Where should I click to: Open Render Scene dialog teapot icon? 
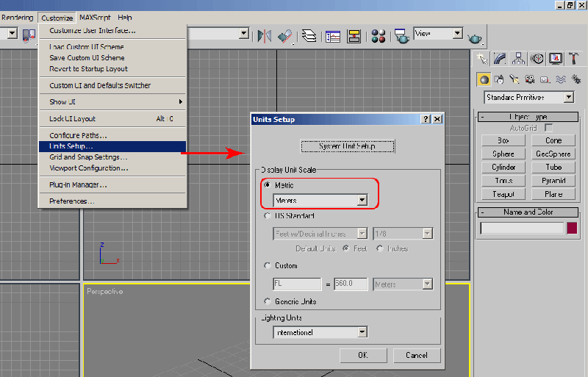[x=401, y=37]
